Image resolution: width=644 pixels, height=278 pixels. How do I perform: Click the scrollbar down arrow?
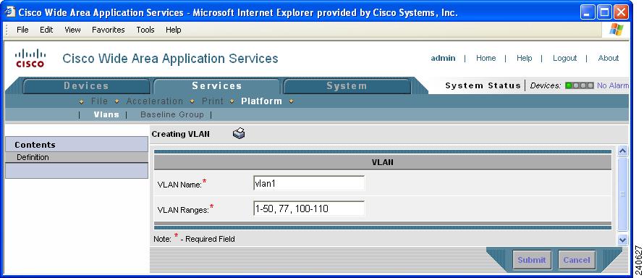coord(622,240)
